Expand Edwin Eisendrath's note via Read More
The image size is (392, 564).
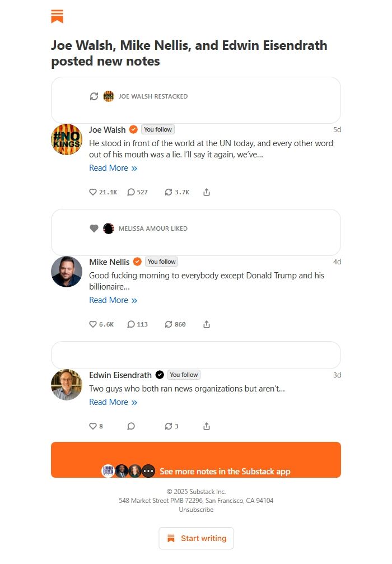(x=114, y=402)
